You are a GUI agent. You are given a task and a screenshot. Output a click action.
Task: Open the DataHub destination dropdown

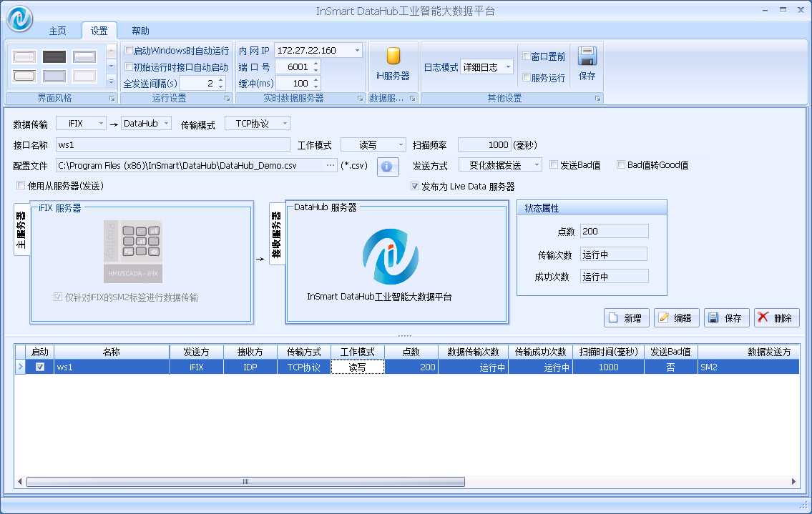click(x=166, y=123)
